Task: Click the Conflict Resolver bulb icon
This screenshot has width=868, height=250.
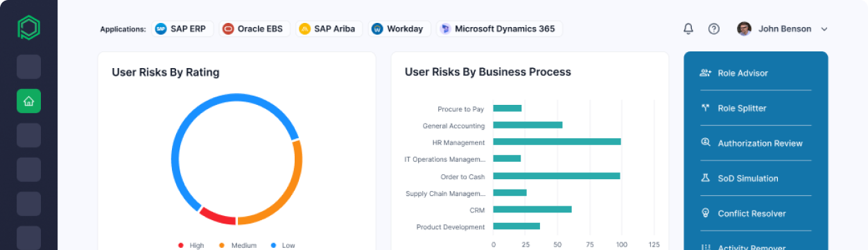Action: click(x=706, y=213)
